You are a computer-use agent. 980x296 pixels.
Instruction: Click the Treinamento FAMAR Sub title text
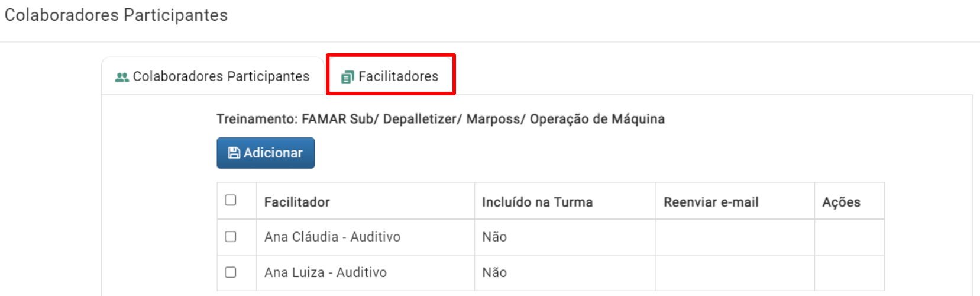tap(441, 119)
